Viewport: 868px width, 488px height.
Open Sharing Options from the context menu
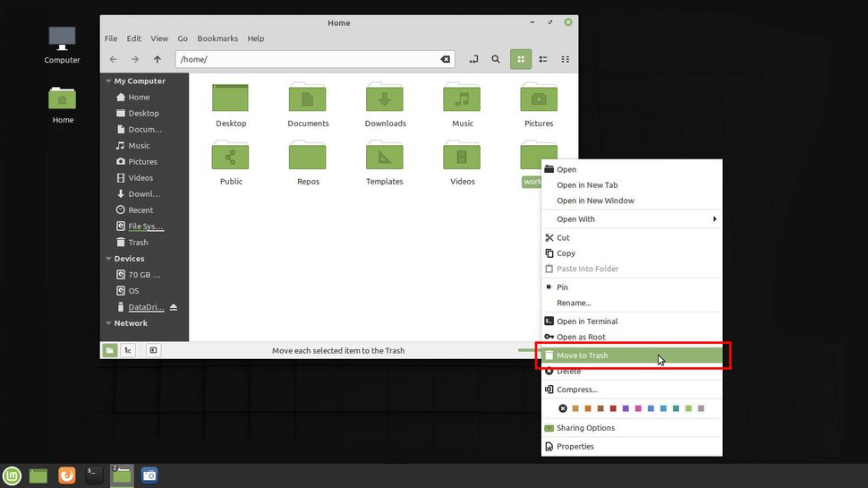(x=632, y=428)
